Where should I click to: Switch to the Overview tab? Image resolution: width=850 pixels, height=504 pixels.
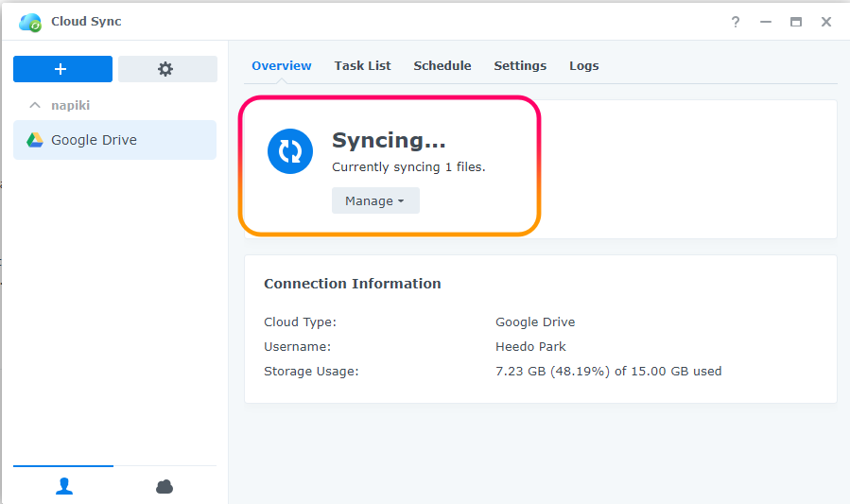point(282,65)
